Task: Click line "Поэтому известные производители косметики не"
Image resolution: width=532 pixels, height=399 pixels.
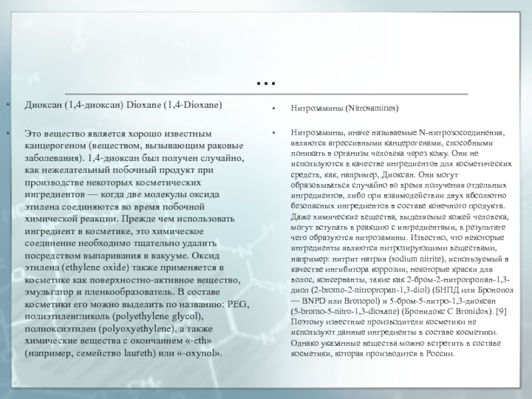Action: (x=384, y=322)
